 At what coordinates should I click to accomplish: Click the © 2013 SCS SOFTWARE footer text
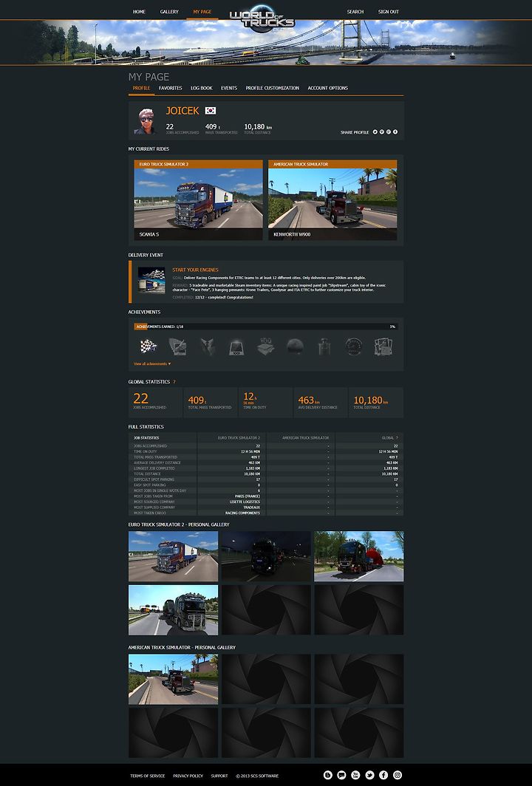(257, 776)
